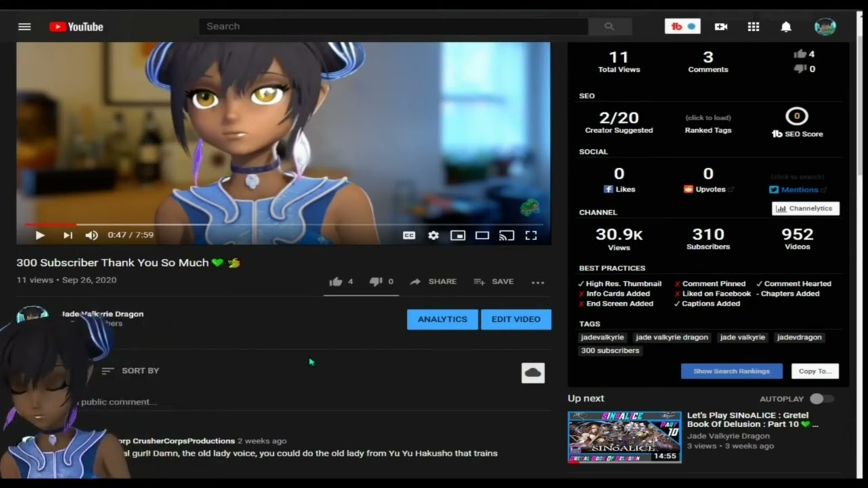Open the YouTube hamburger guide menu

point(24,26)
